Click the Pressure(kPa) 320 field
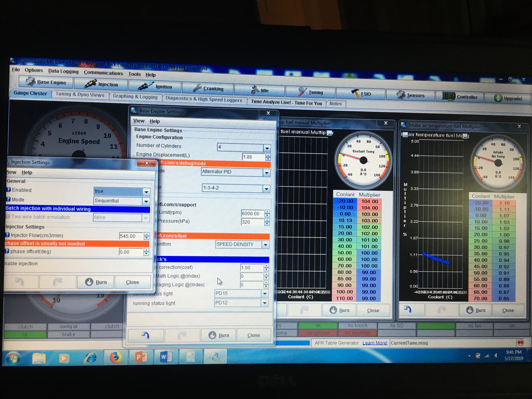The image size is (532, 399). pyautogui.click(x=253, y=222)
